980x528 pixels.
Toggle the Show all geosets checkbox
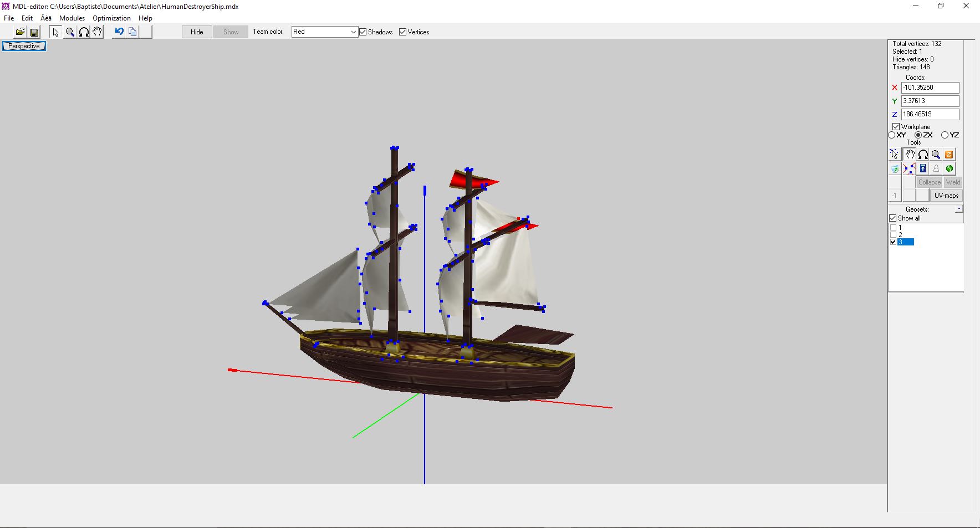893,218
